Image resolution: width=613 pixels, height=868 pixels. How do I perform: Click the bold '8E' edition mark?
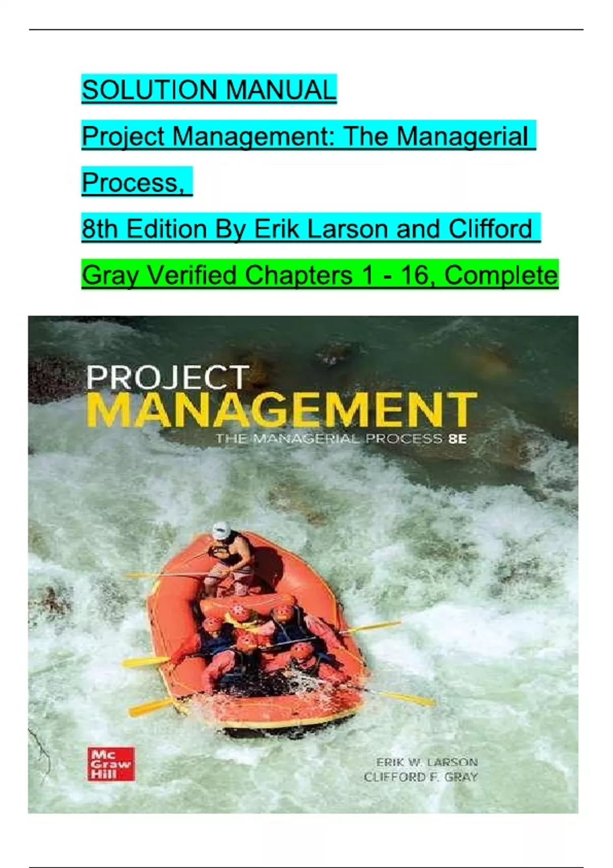point(457,439)
